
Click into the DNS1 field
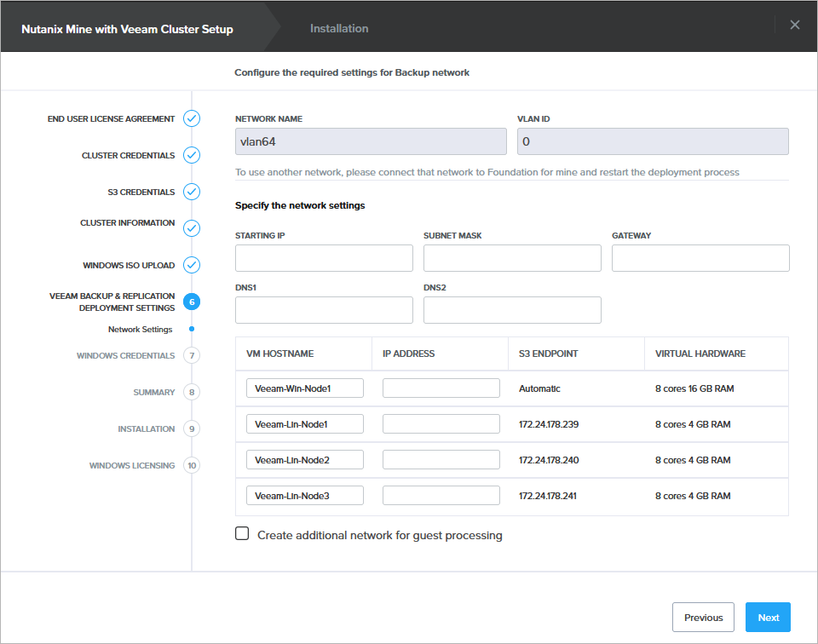click(x=324, y=310)
